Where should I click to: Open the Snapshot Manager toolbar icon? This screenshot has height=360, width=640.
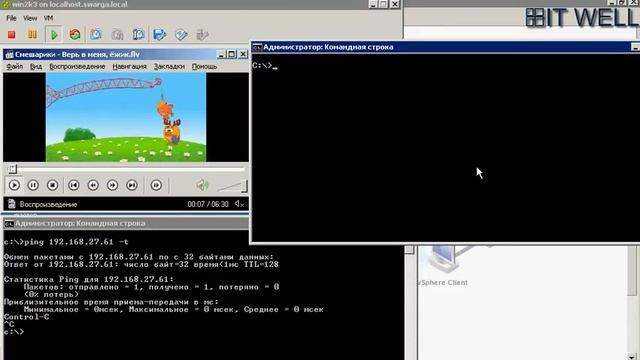coord(138,35)
